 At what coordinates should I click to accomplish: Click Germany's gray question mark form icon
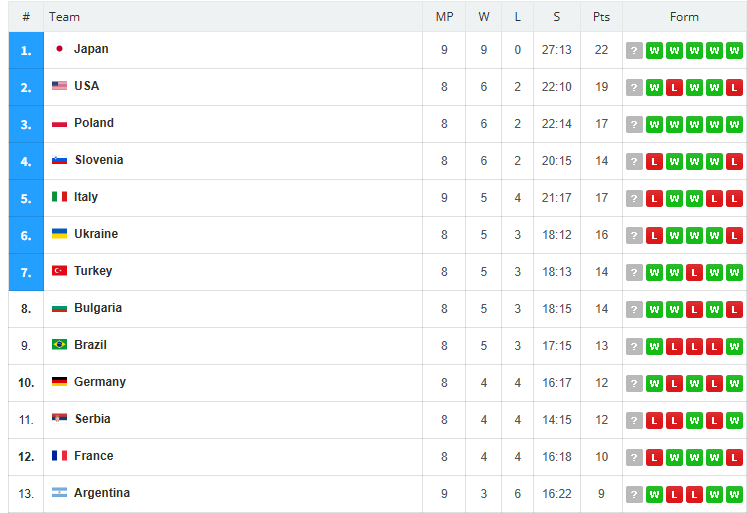point(634,383)
